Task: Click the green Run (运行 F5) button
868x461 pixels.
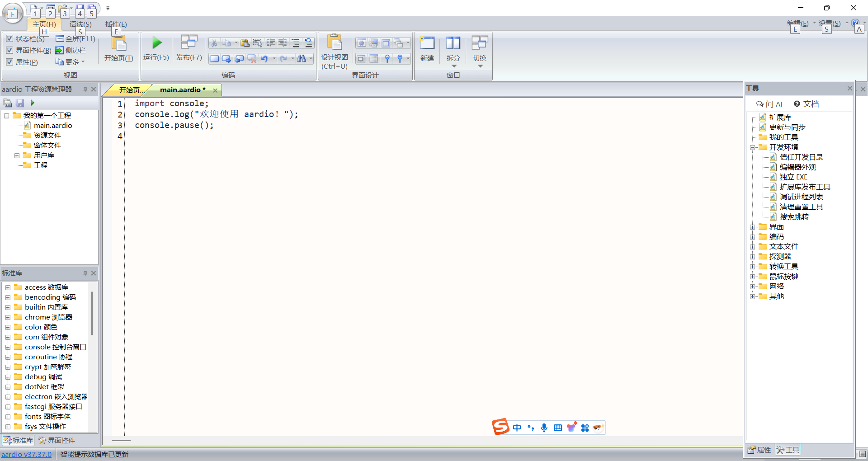Action: tap(156, 48)
